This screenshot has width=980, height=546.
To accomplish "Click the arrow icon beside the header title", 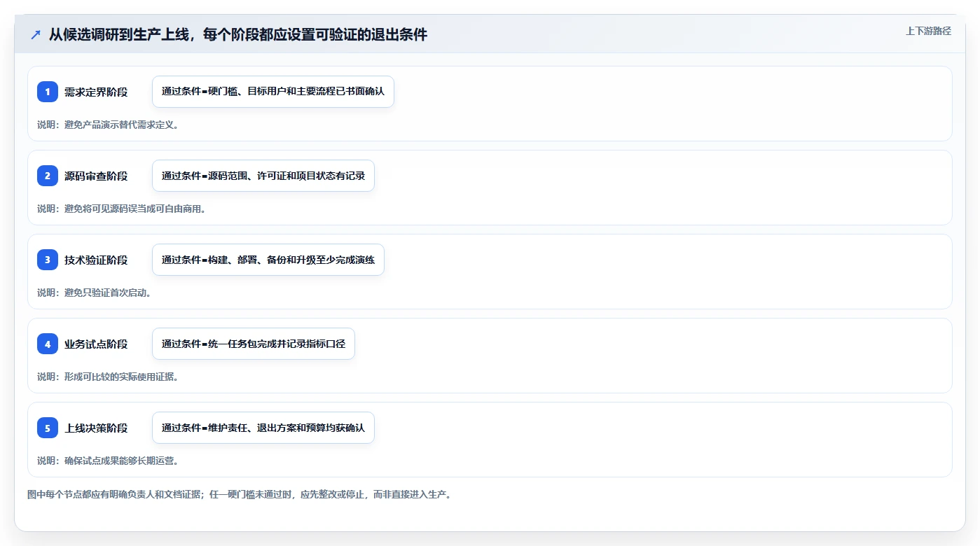I will coord(36,35).
